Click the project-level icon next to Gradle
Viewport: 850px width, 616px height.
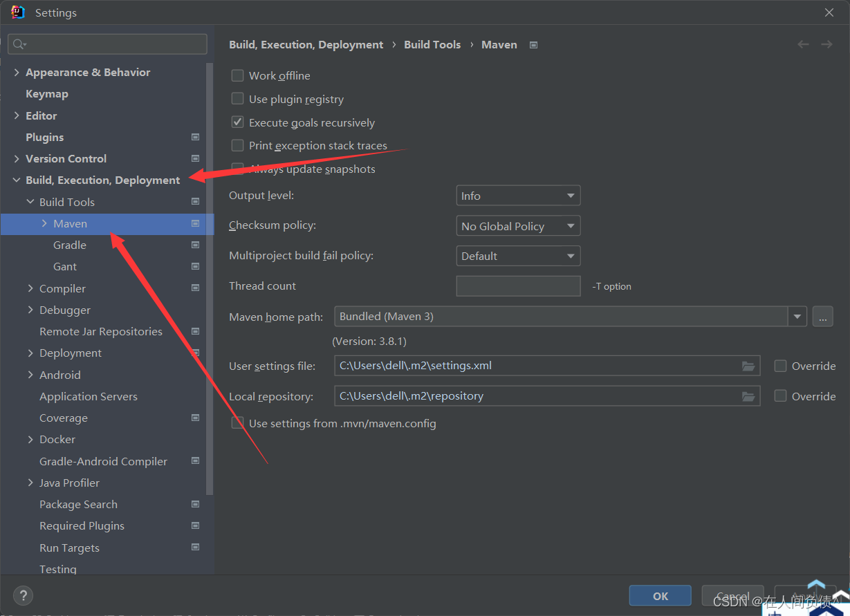click(x=195, y=245)
